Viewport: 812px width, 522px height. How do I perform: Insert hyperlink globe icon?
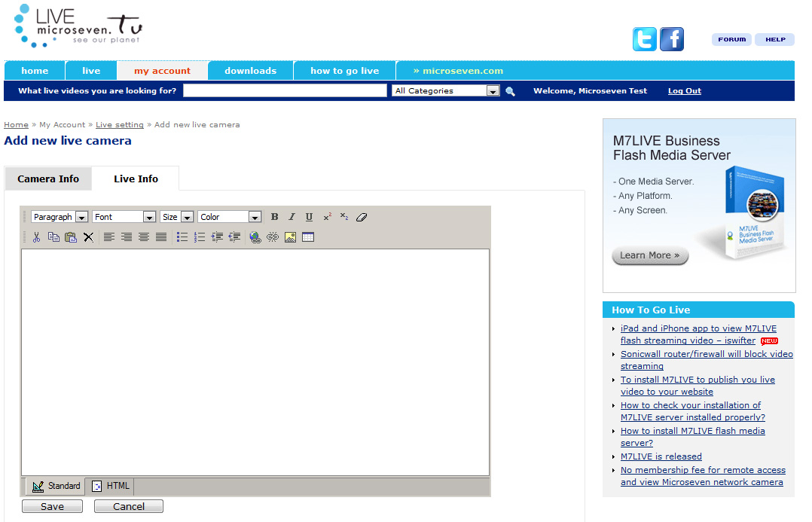(x=255, y=237)
